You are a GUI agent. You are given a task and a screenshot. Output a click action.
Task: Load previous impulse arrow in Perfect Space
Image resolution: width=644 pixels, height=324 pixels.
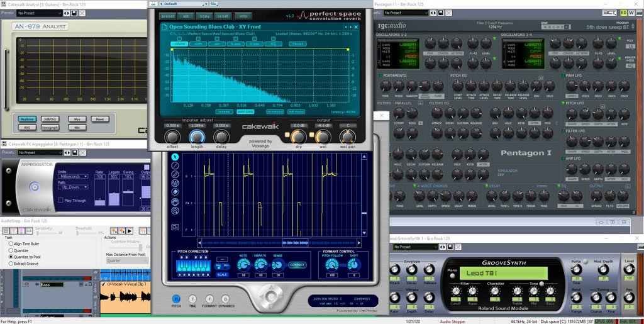[346, 27]
